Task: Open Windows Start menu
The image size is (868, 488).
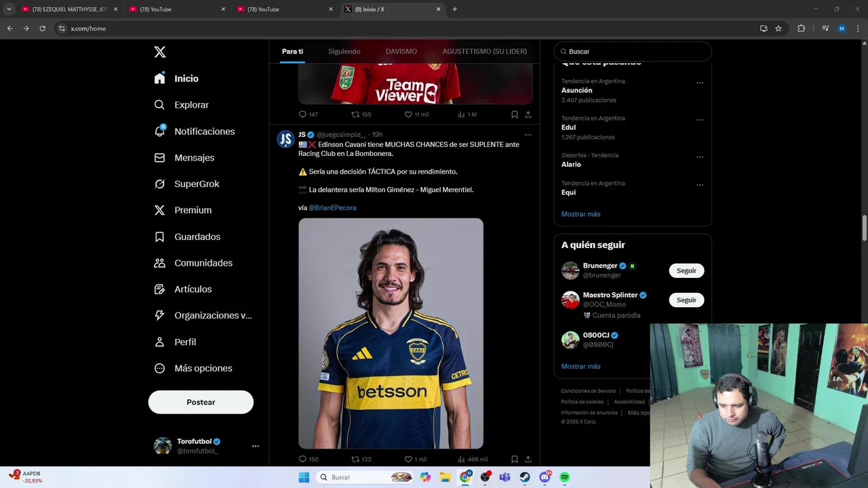Action: tap(304, 477)
